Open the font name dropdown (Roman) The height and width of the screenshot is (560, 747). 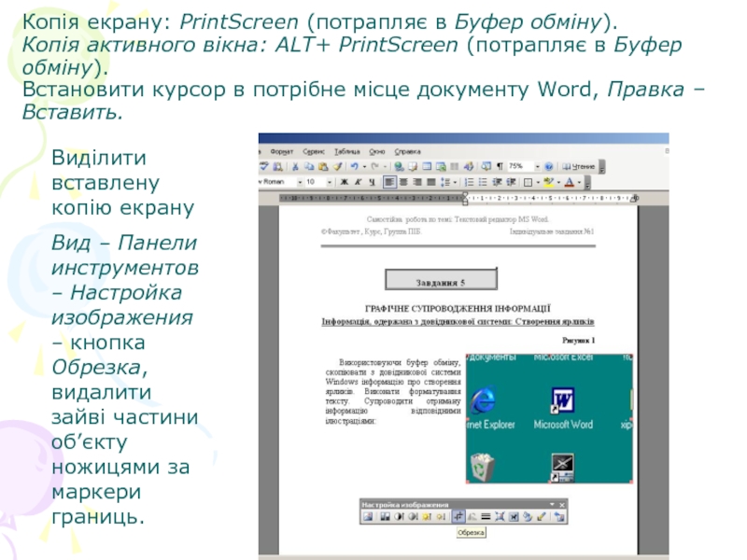[300, 182]
